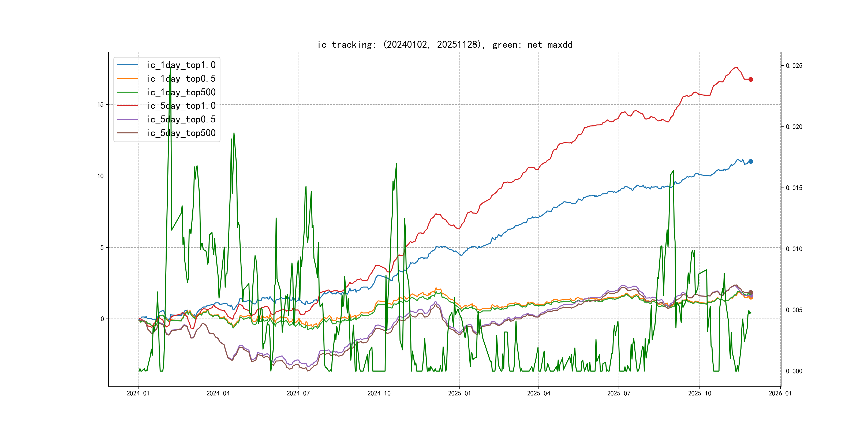Click the chart title text
Image resolution: width=868 pixels, height=434 pixels.
445,45
